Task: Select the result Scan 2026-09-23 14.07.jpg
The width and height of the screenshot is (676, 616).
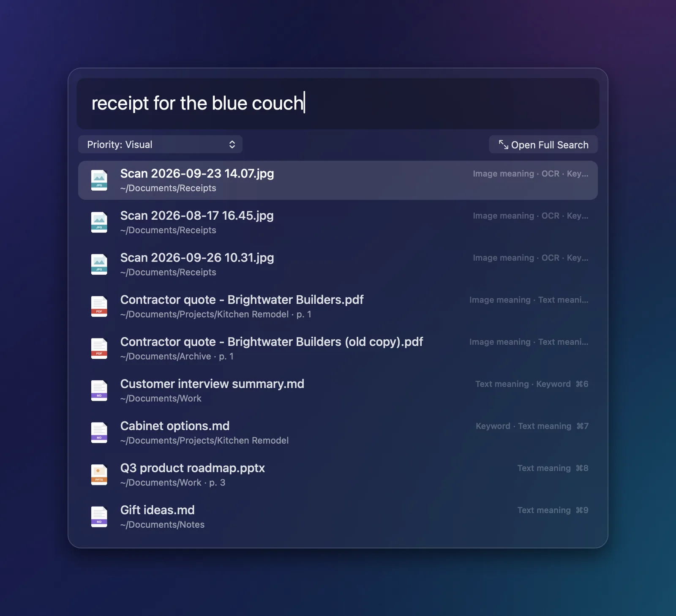Action: [x=338, y=180]
